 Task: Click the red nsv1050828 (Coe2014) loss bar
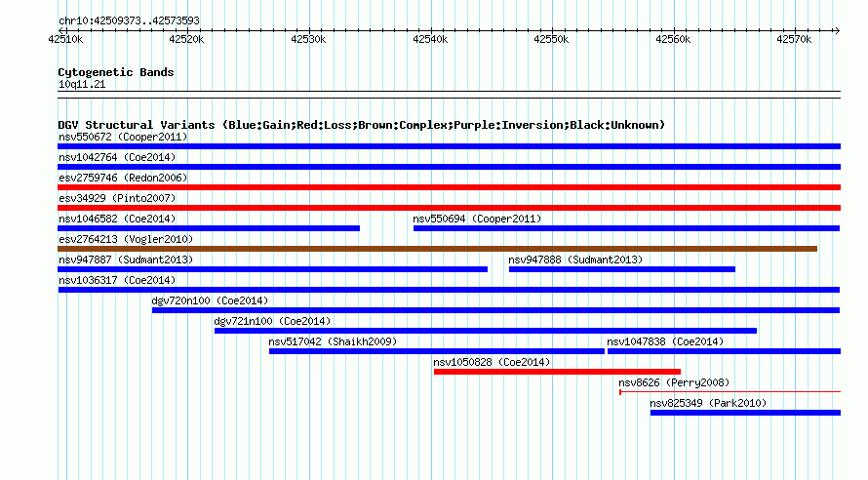(x=557, y=372)
